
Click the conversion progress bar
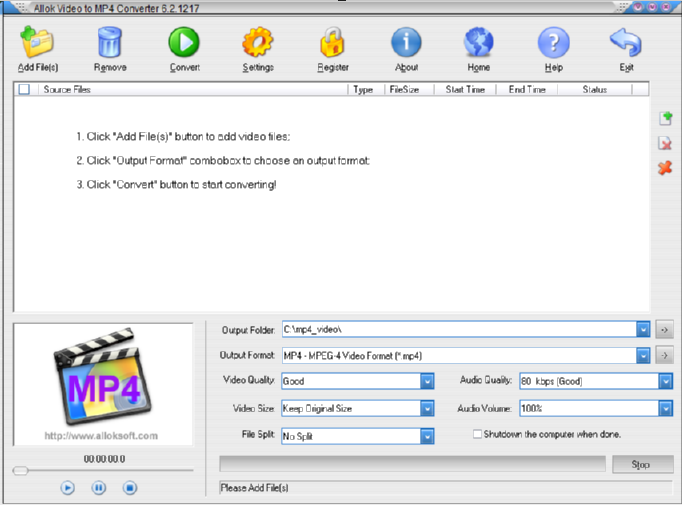412,464
